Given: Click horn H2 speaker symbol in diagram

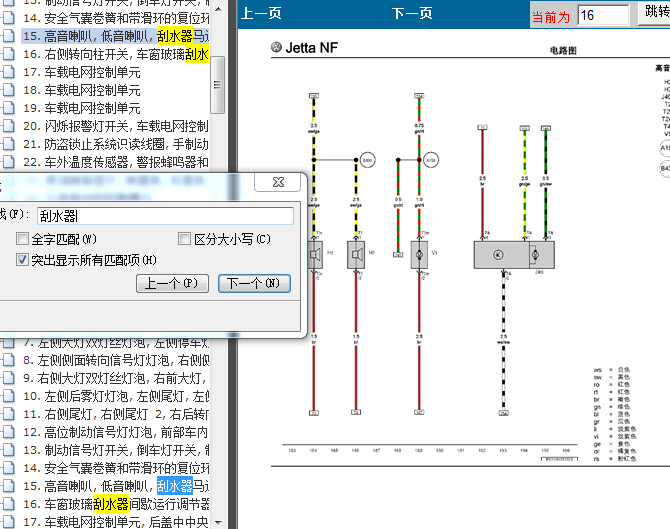Looking at the screenshot, I should coord(315,255).
